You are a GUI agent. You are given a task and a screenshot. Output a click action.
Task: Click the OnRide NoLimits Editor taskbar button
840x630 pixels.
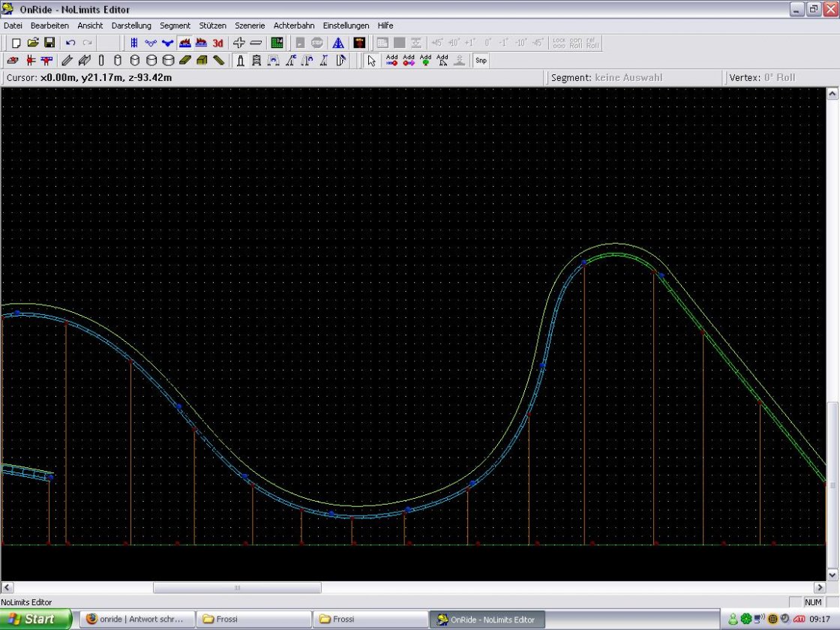click(x=487, y=619)
